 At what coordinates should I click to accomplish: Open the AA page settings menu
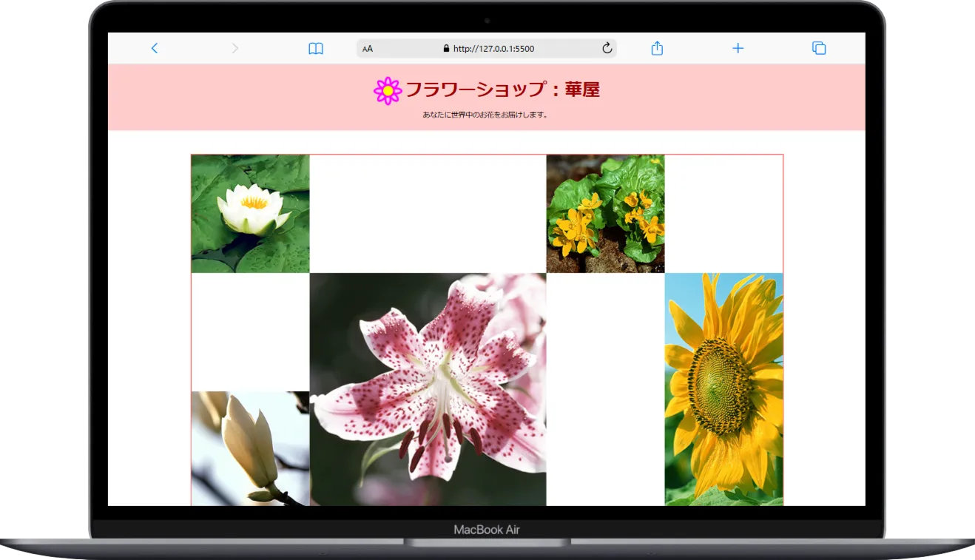tap(367, 48)
